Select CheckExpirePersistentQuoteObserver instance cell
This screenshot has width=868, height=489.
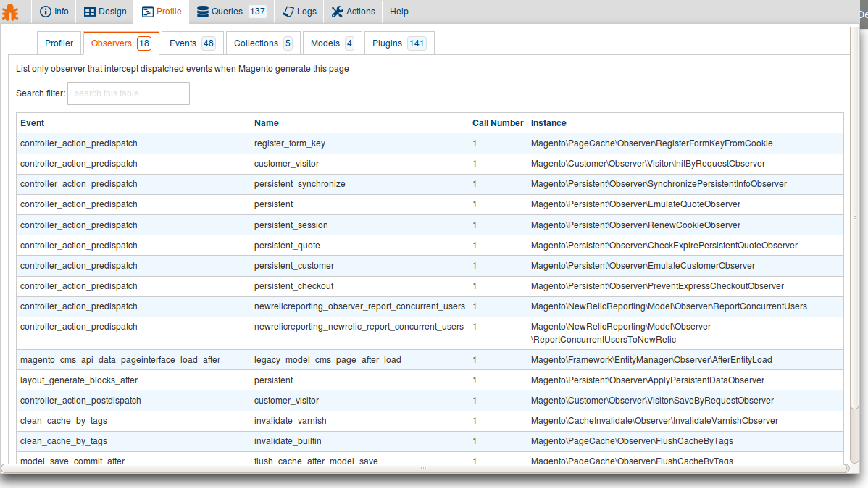coord(664,246)
